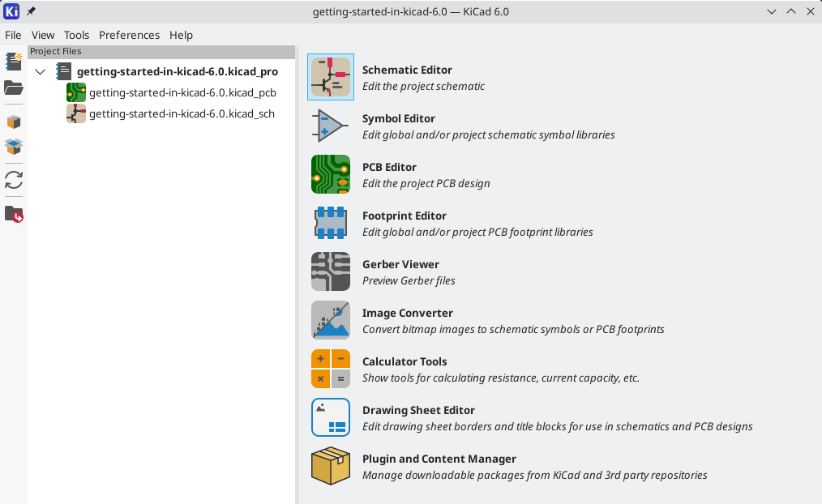822x504 pixels.
Task: Click the Unarchive project icon
Action: [14, 147]
